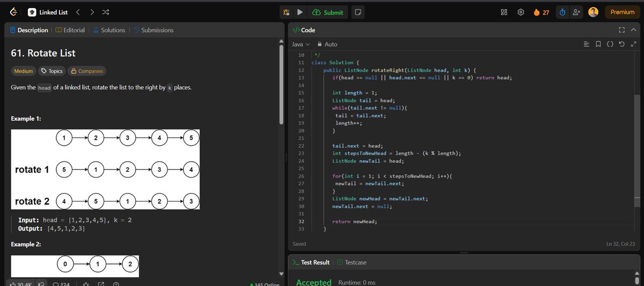
Task: Click the Example 1 linked list diagram
Action: pos(105,169)
